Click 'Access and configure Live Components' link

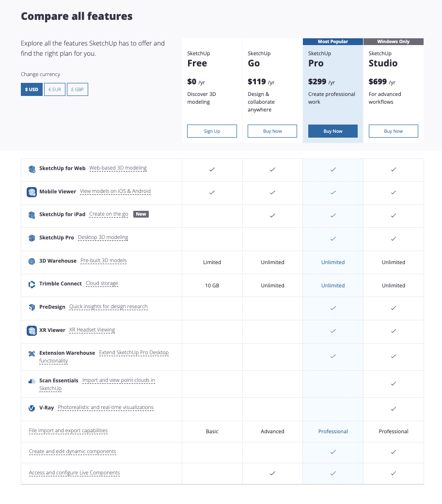pos(74,473)
